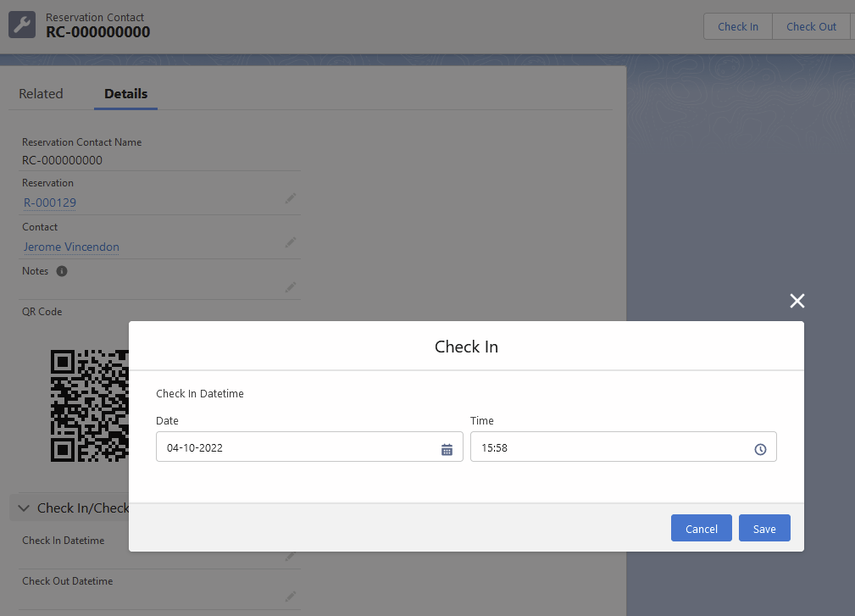The image size is (855, 616).
Task: Click the Check In header button
Action: click(737, 26)
